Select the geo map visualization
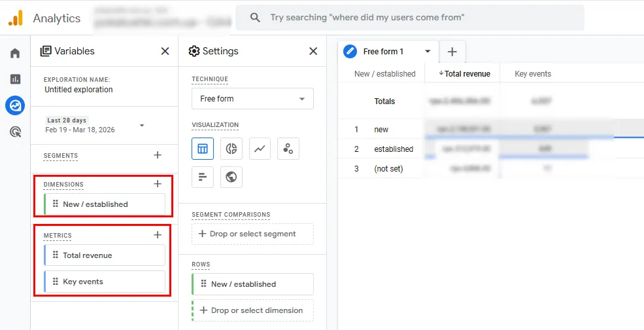 pos(231,177)
